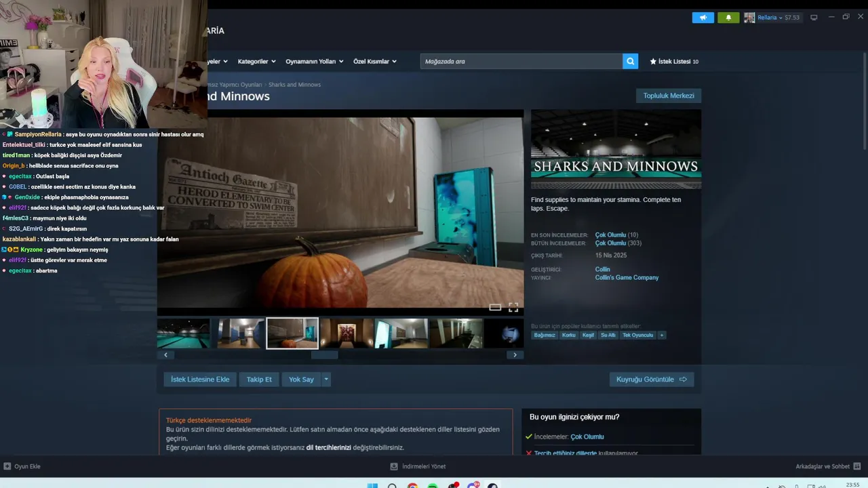The image size is (868, 488).
Task: Select the first pool screenshot thumbnail
Action: (184, 333)
